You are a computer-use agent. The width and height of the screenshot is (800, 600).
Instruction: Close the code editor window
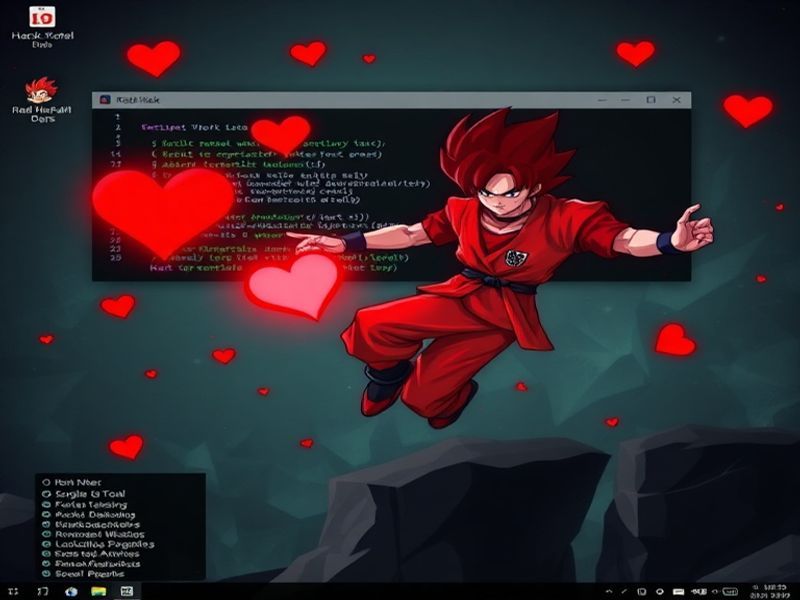tap(677, 100)
